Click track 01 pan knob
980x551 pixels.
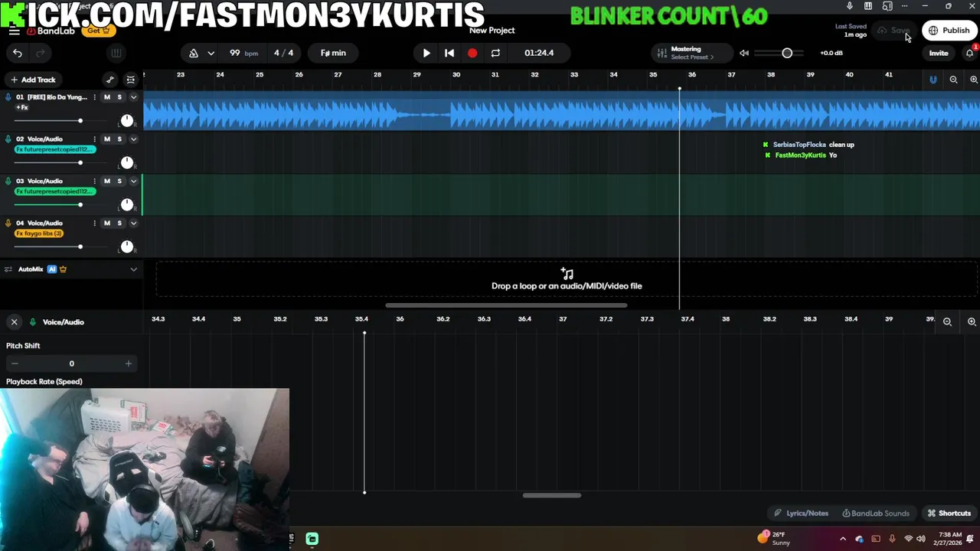pos(127,121)
